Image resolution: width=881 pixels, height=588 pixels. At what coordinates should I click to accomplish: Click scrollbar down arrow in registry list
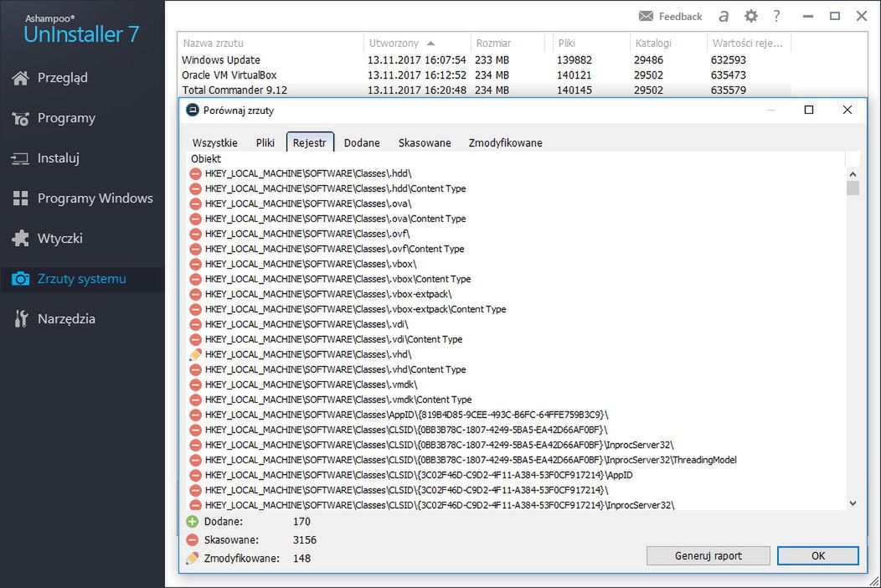(853, 503)
